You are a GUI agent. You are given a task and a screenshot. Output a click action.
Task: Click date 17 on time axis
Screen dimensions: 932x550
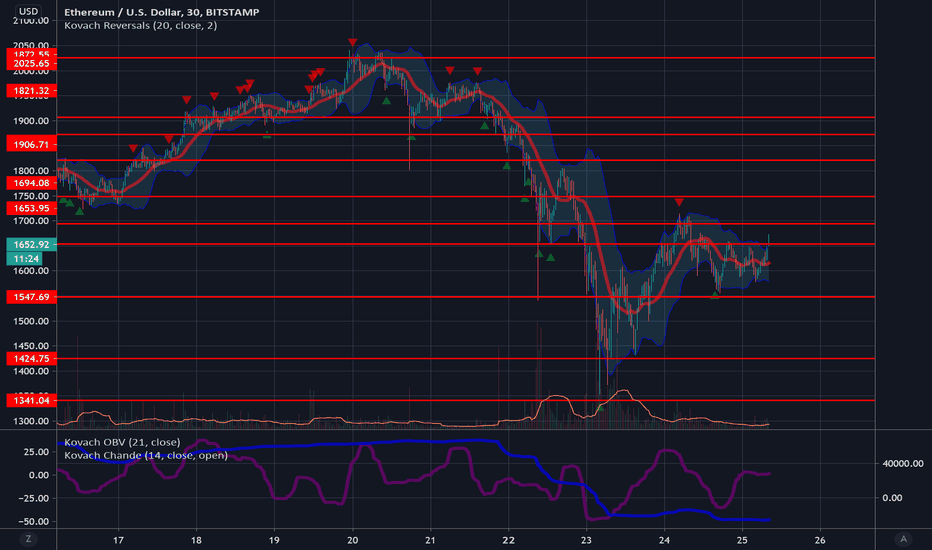click(x=118, y=540)
